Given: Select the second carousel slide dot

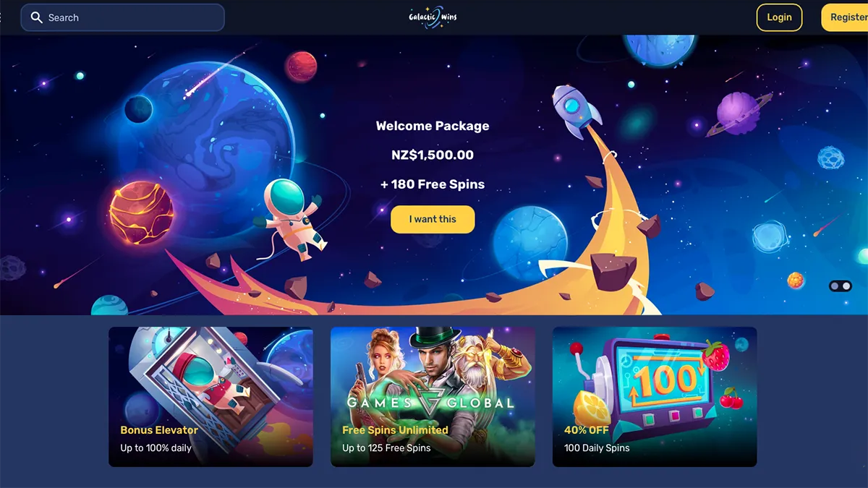Looking at the screenshot, I should click(x=846, y=286).
